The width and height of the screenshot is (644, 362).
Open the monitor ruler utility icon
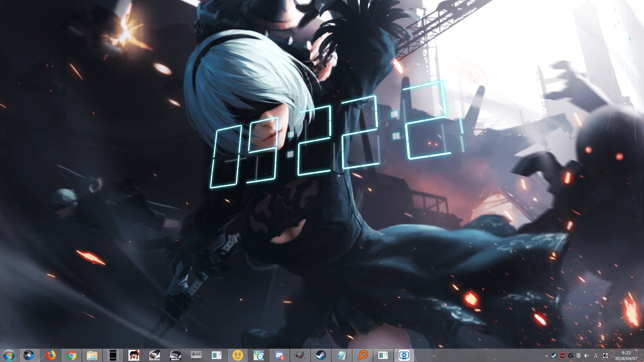tap(196, 355)
